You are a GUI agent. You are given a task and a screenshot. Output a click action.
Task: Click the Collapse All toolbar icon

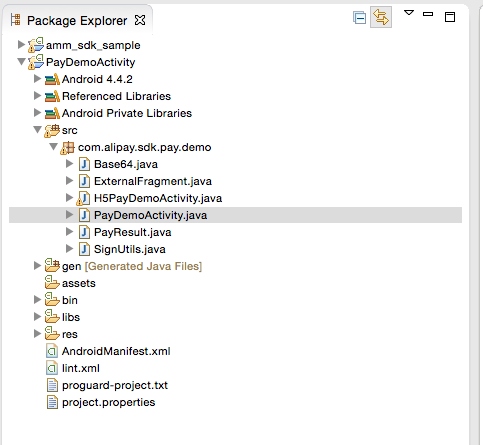359,17
